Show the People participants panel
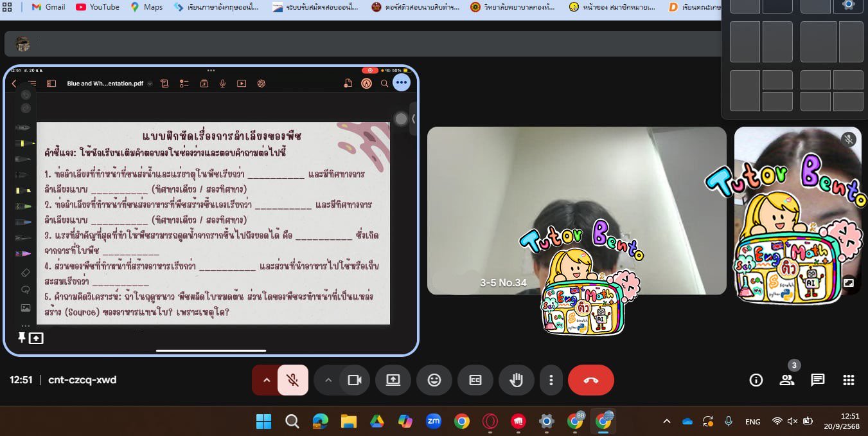This screenshot has width=868, height=436. (787, 380)
